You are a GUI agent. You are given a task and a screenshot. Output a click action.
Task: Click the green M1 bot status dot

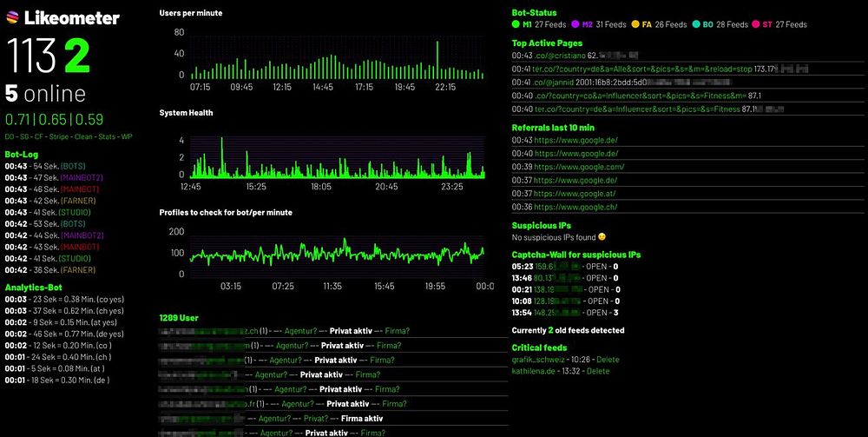[516, 24]
